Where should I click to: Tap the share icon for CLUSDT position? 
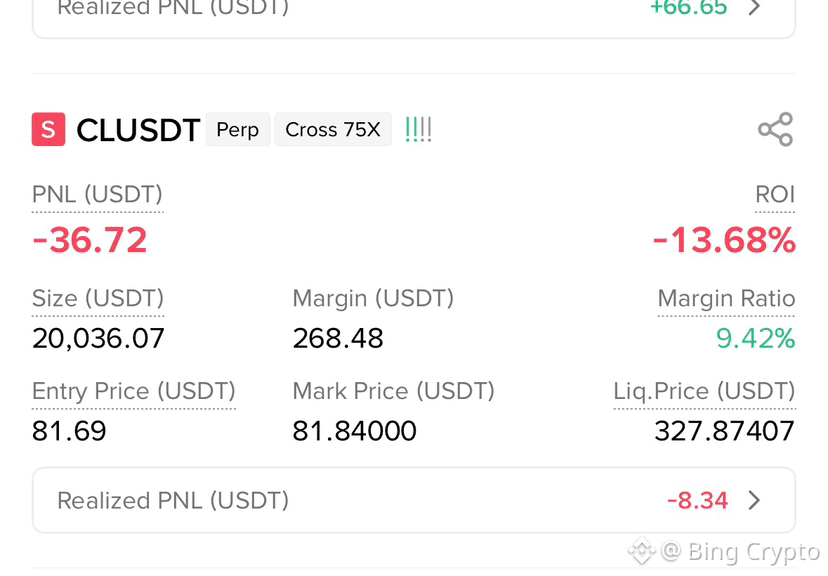click(x=775, y=129)
